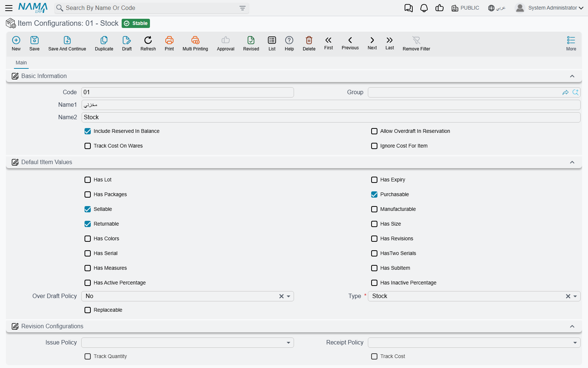Open the Group field link arrow
The height and width of the screenshot is (368, 588).
click(566, 92)
